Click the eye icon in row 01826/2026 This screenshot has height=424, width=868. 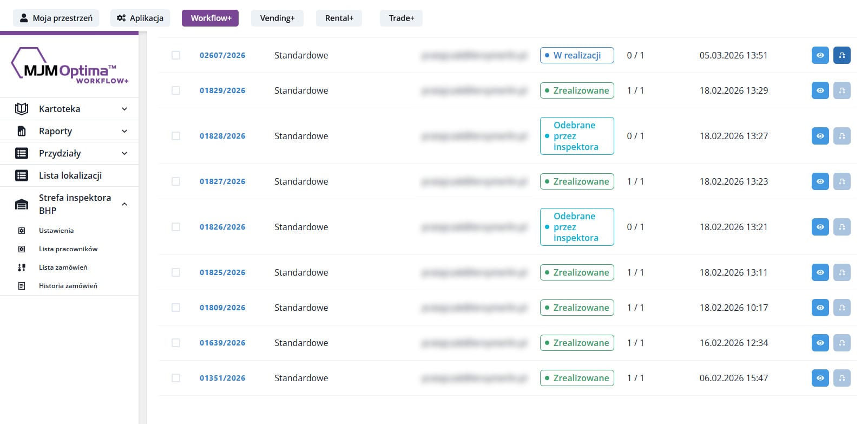coord(820,227)
